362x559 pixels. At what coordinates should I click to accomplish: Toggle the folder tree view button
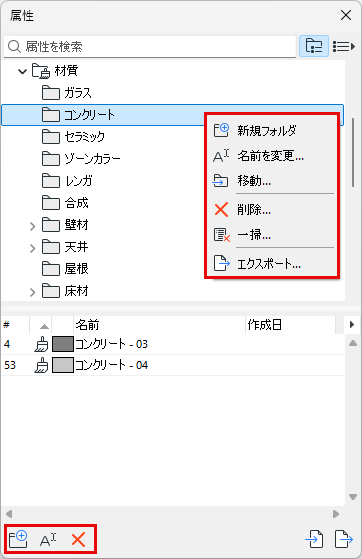[314, 46]
